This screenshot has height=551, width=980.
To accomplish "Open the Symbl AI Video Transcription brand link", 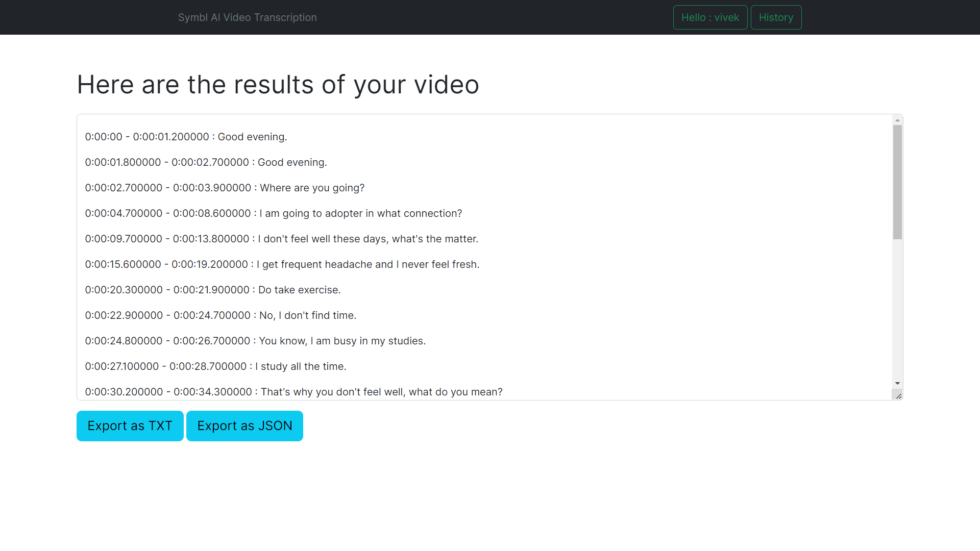I will click(247, 17).
